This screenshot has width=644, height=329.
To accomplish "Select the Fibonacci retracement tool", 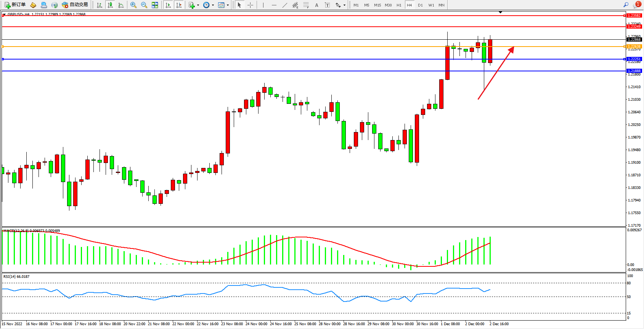I will coord(306,5).
